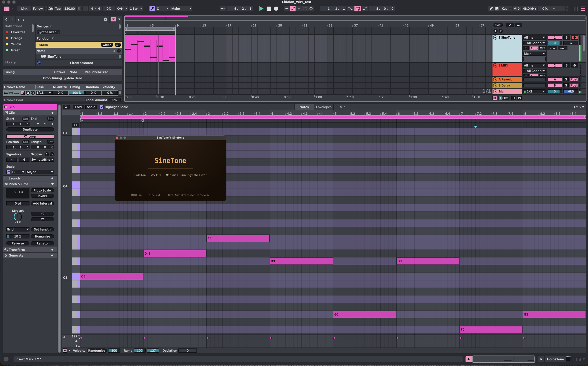This screenshot has width=588, height=366.
Task: Enable Key Map Mode
Action: click(x=504, y=9)
